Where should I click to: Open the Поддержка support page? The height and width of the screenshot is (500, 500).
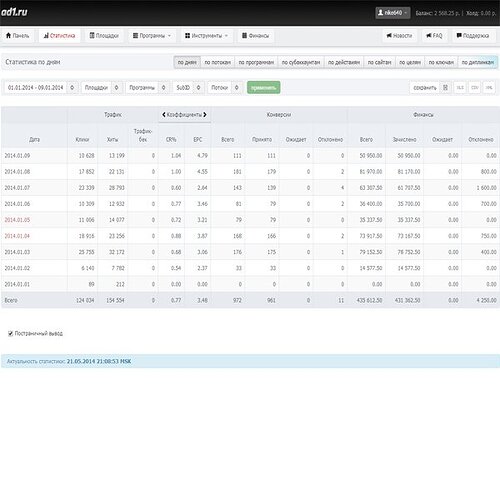click(x=473, y=35)
